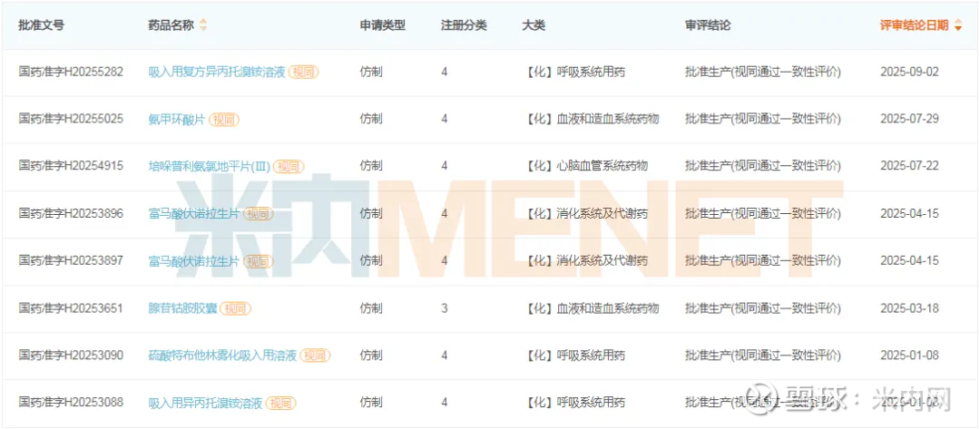Click the 视同 badge in row H20253896
Image resolution: width=980 pixels, height=429 pixels.
258,213
